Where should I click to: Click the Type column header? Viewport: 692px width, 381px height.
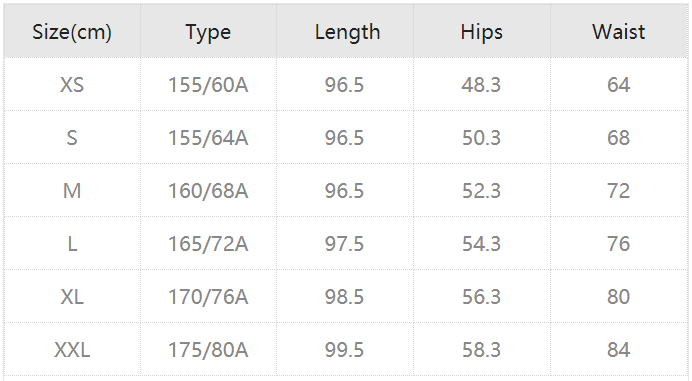[x=208, y=33]
